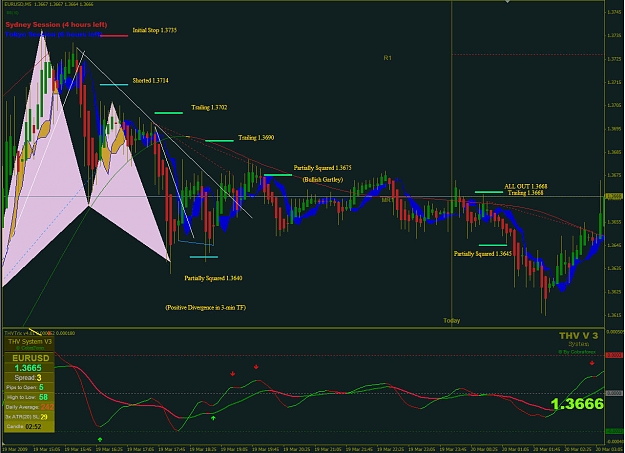Select the green line beside "Trailing 1.3690"
This screenshot has width=625, height=453.
(x=219, y=141)
